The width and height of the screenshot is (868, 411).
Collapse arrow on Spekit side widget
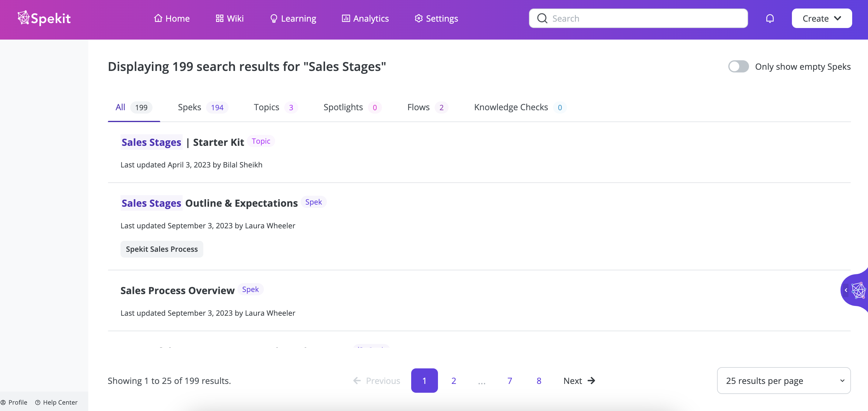pyautogui.click(x=846, y=290)
